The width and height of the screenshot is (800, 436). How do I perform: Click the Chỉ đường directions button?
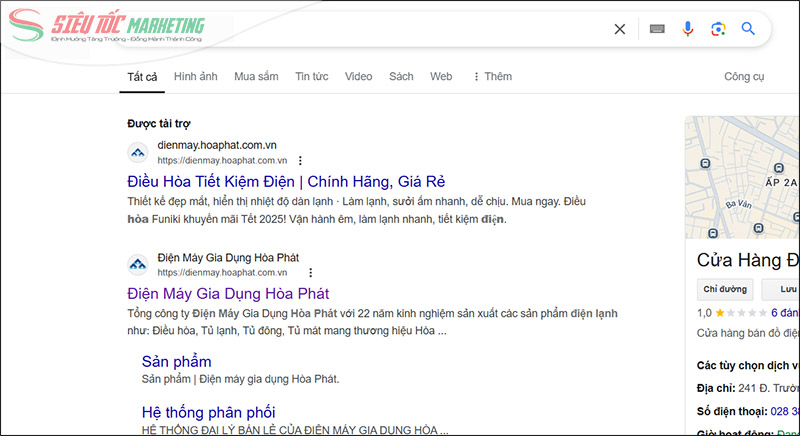tap(725, 289)
